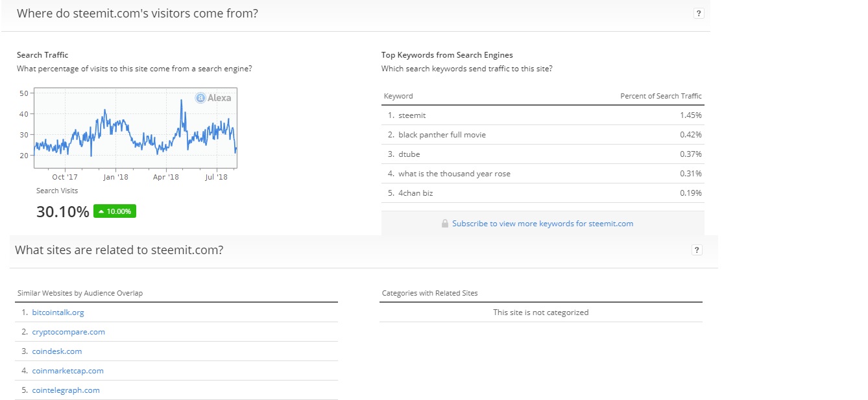
Task: Go to coinmarketcap.com link
Action: tap(67, 371)
